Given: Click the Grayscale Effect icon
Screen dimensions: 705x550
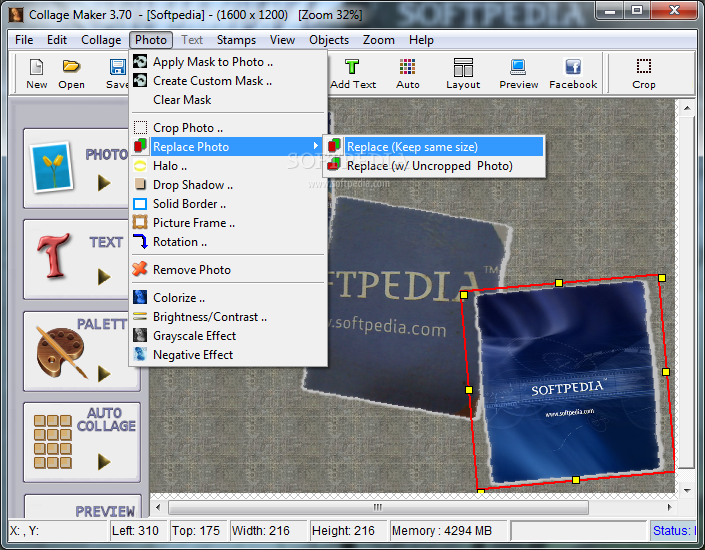Looking at the screenshot, I should click(x=140, y=335).
